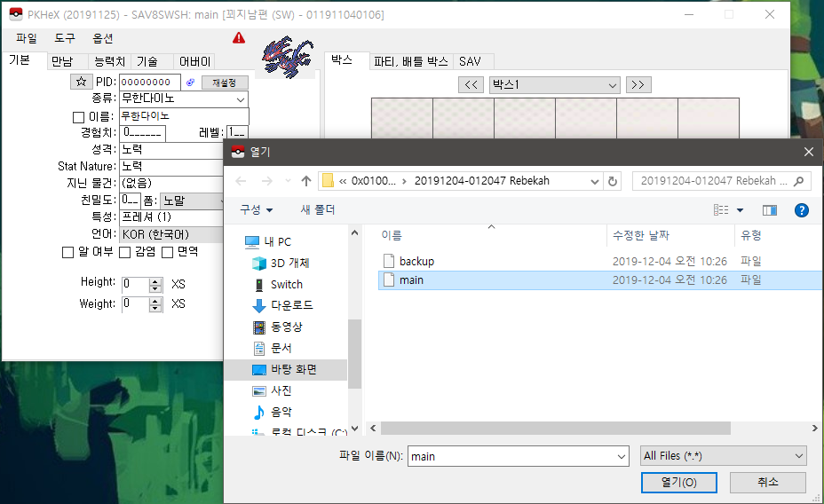Open the 언어 language dropdown
824x504 pixels.
point(172,234)
